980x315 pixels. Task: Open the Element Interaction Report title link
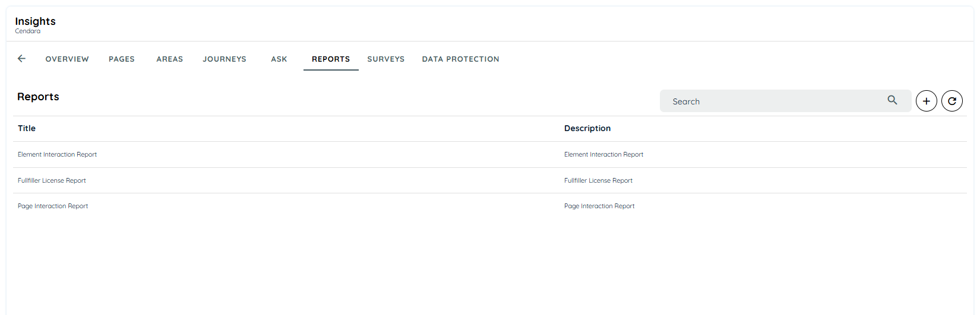pos(57,154)
